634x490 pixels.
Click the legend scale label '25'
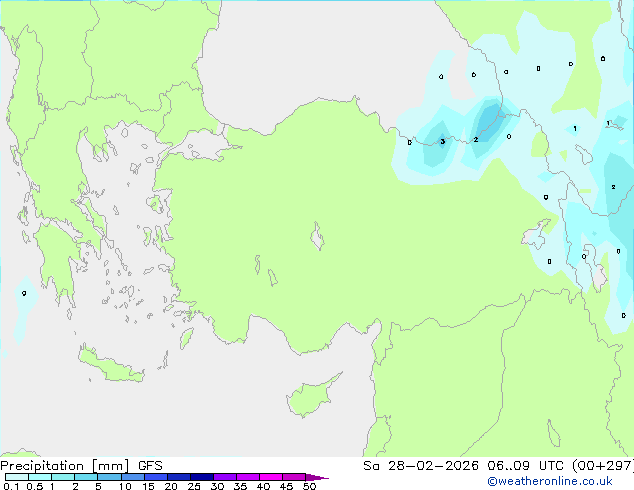(194, 486)
